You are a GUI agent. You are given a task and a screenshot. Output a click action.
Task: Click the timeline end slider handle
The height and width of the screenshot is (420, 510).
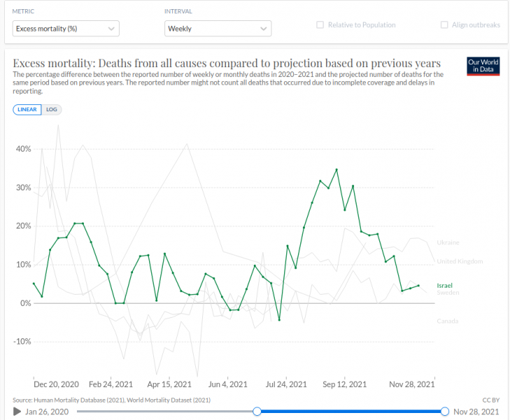(445, 411)
